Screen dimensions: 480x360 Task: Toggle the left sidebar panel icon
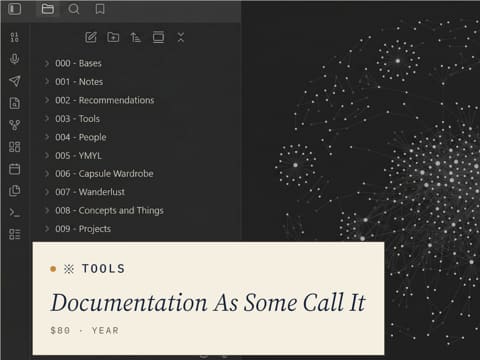click(x=14, y=9)
